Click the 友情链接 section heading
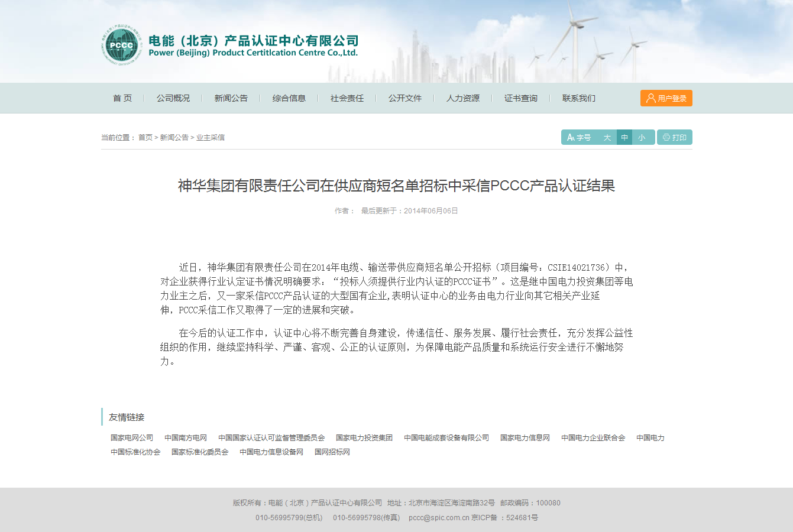The image size is (793, 532). pyautogui.click(x=127, y=417)
